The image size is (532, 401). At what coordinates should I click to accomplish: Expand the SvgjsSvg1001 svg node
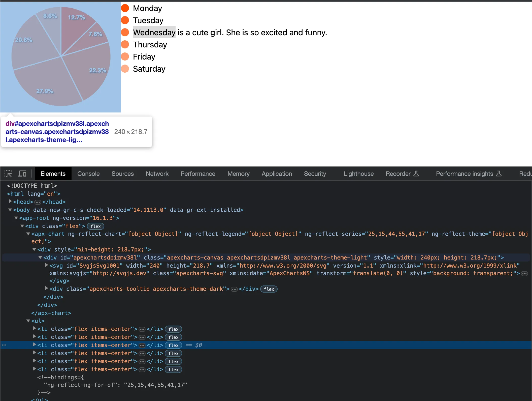[x=47, y=265]
